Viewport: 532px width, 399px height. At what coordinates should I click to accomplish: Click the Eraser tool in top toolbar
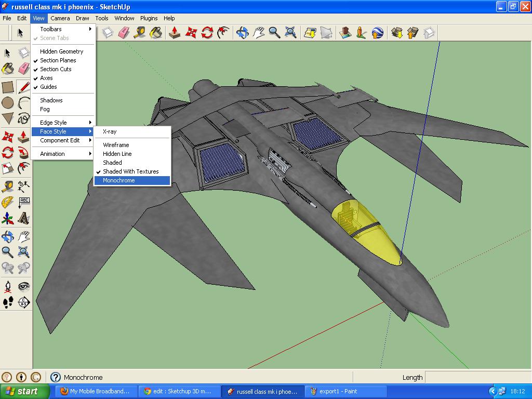pyautogui.click(x=124, y=33)
